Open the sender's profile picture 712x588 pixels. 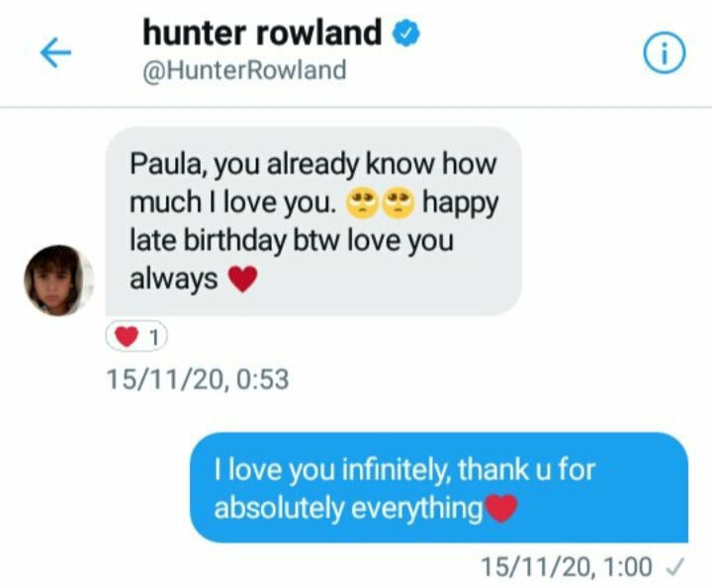(x=58, y=281)
